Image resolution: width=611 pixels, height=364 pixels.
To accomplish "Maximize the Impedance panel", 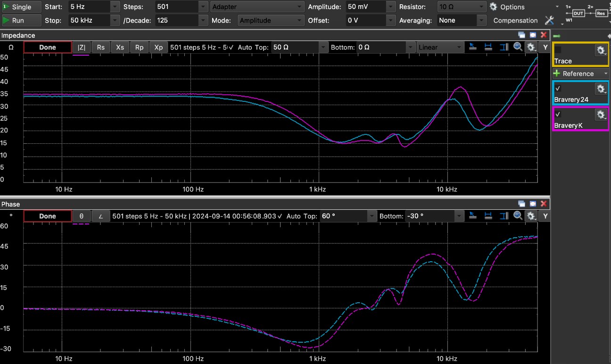I will [533, 35].
